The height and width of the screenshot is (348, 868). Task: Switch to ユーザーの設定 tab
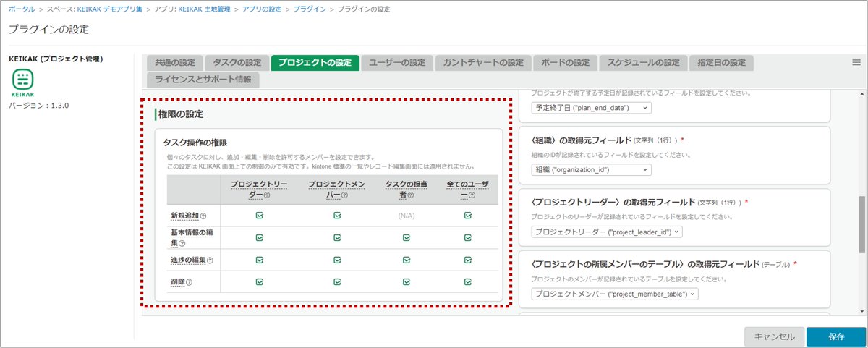pos(397,62)
